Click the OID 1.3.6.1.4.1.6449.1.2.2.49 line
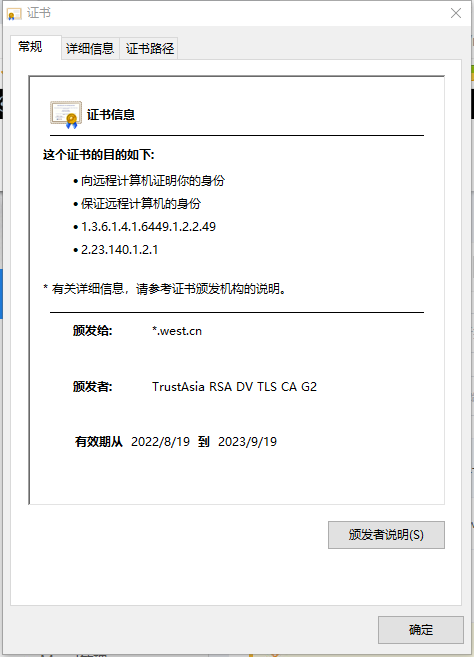The image size is (474, 657). coord(148,227)
